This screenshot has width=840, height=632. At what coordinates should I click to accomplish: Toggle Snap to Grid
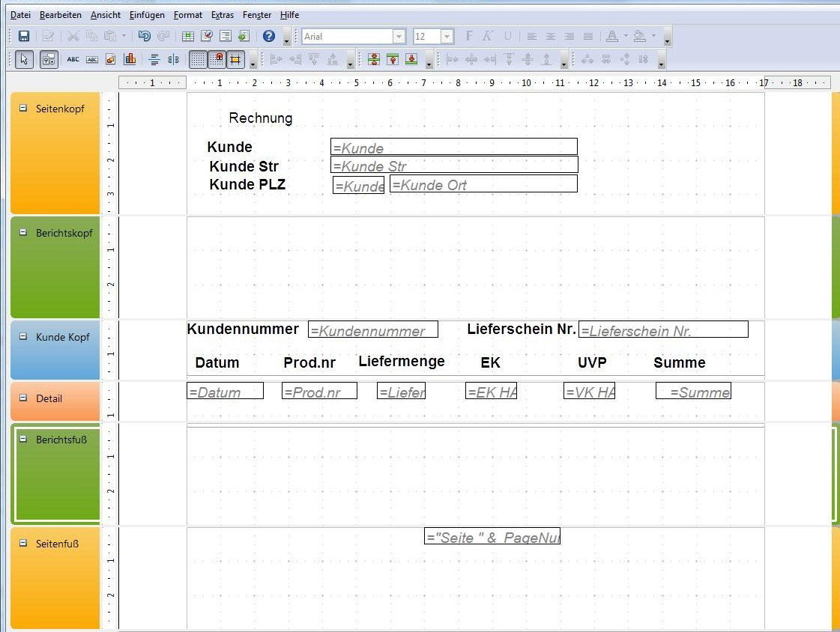pos(217,58)
